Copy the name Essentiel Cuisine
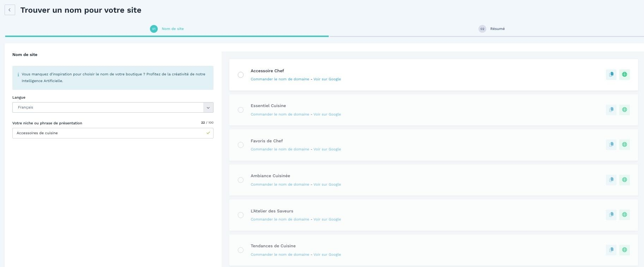This screenshot has width=644, height=267. [x=611, y=110]
